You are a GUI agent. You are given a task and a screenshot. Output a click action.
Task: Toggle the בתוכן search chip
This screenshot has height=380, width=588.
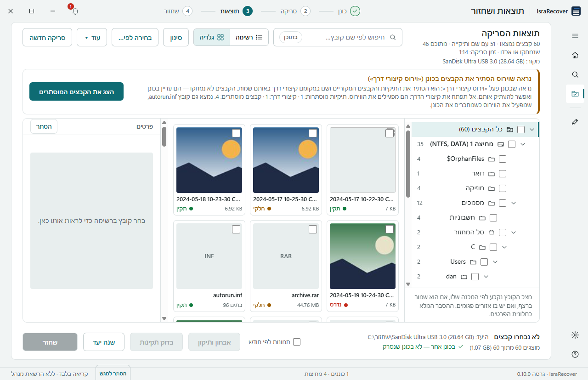[291, 37]
